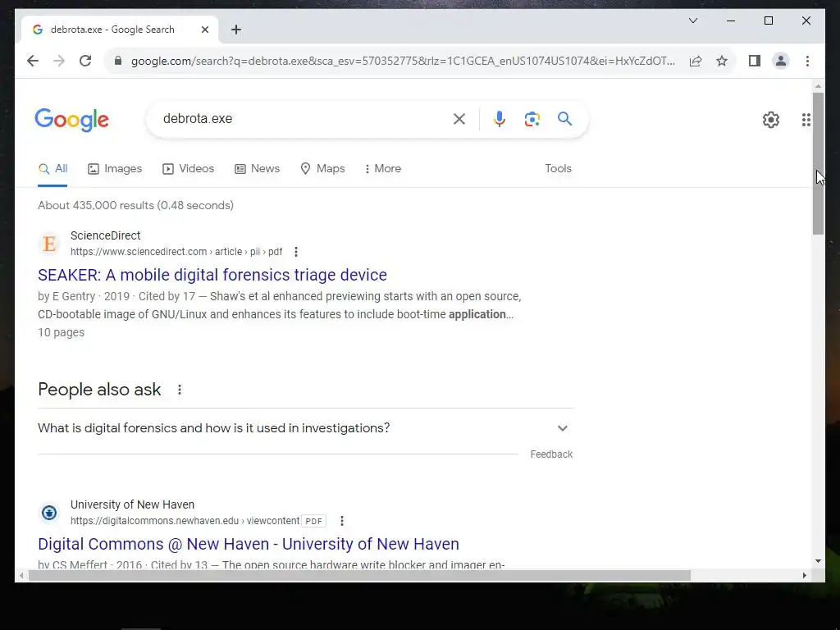
Task: Click the digitalcommons.newhaven.edu URL breadcrumb
Action: tap(185, 521)
